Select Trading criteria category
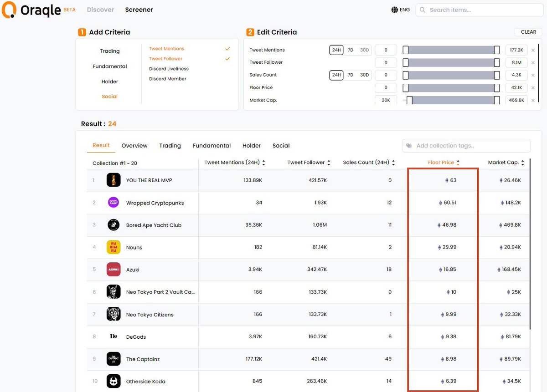 pos(110,51)
